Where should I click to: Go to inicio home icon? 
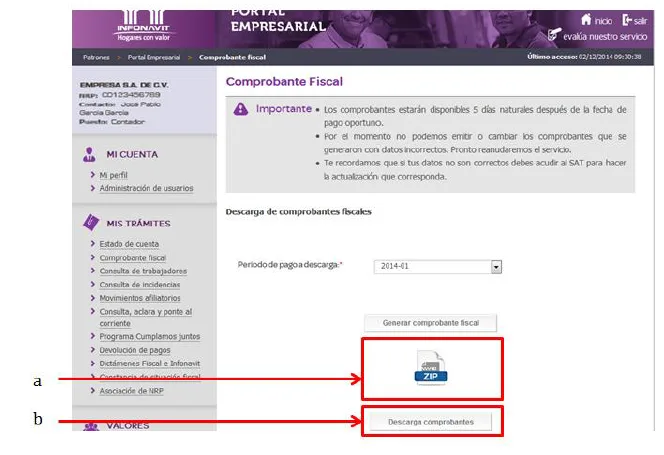(x=586, y=19)
